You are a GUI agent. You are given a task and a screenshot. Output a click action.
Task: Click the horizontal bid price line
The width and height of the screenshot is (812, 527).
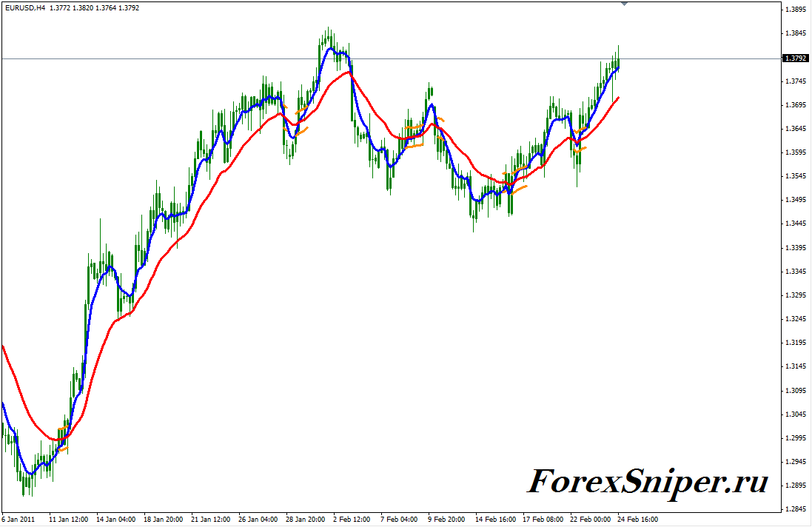point(391,58)
